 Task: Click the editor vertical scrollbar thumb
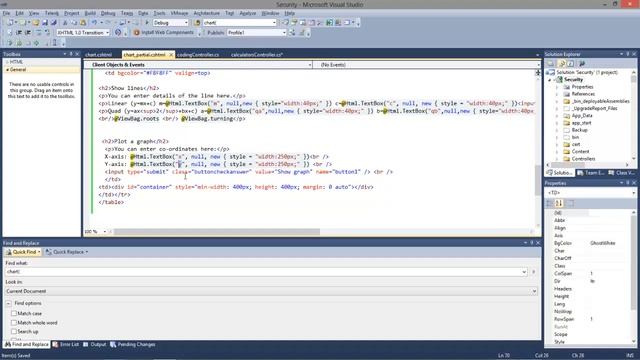coord(538,181)
